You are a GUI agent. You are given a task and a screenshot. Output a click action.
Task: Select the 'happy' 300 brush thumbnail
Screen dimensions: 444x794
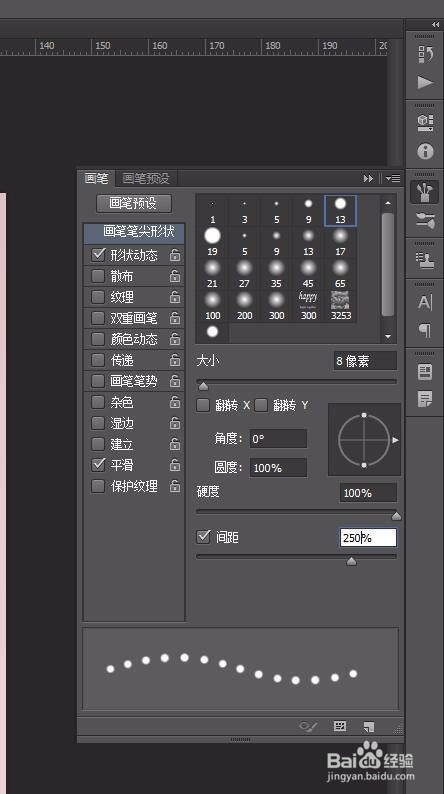(x=308, y=306)
